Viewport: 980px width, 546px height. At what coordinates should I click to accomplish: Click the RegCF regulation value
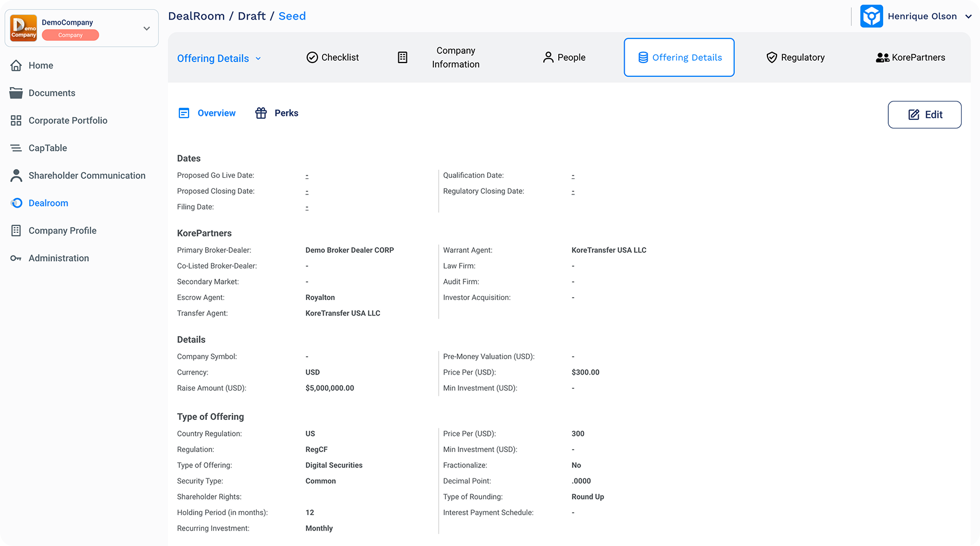[x=316, y=450]
